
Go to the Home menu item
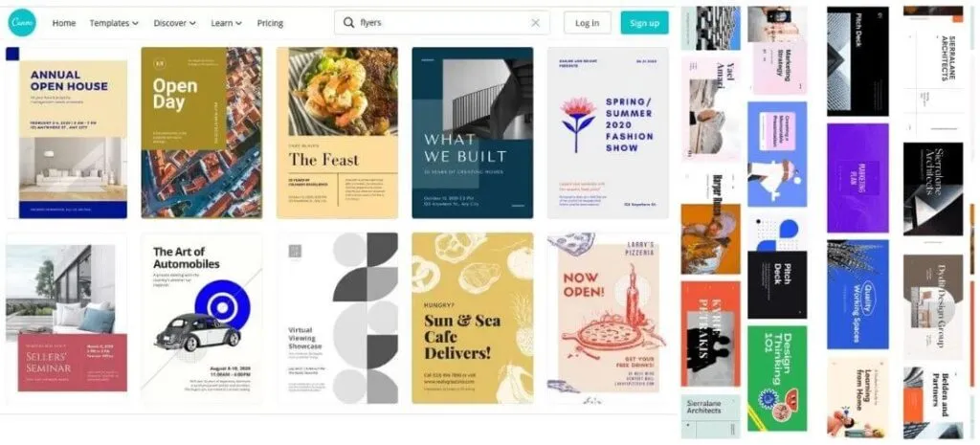[x=64, y=23]
